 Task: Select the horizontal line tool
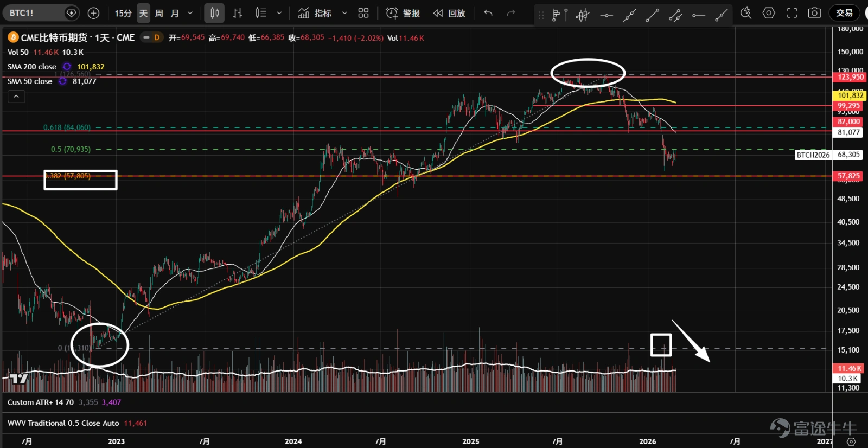pos(607,15)
